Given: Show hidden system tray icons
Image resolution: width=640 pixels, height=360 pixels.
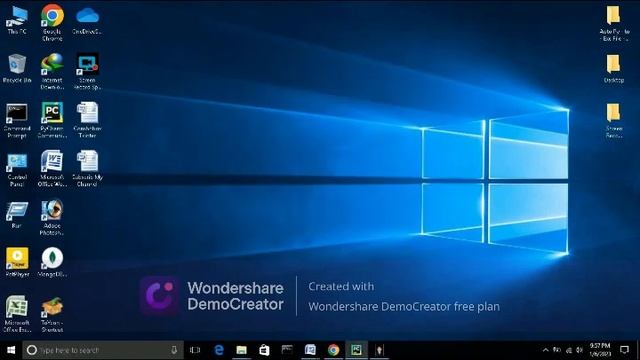Looking at the screenshot, I should (x=546, y=350).
